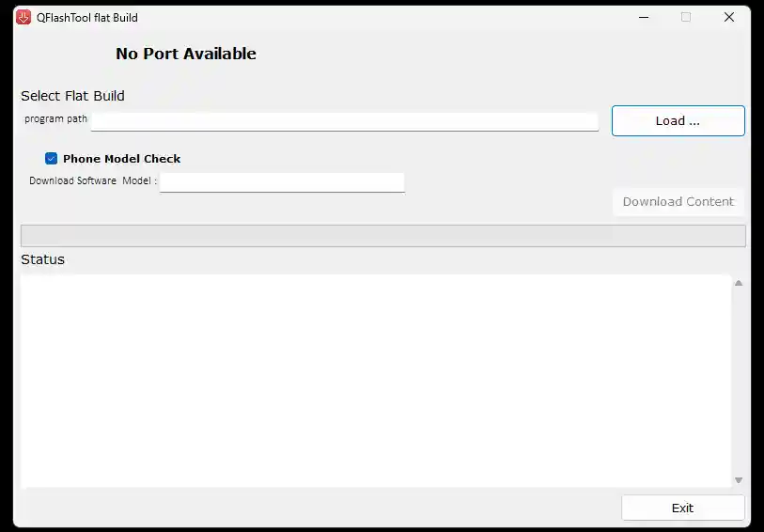Uncheck the Phone Model Check checkbox
Viewport: 764px width, 532px height.
pyautogui.click(x=51, y=158)
